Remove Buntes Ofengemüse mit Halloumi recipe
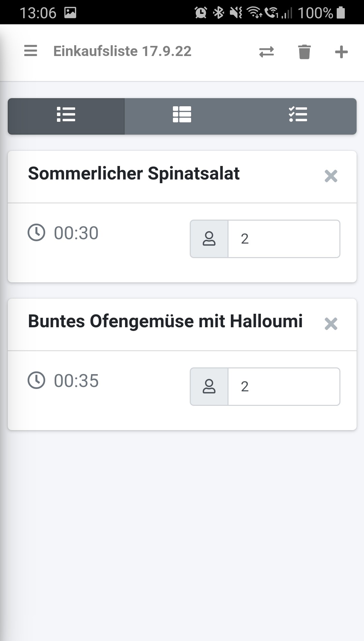Image resolution: width=364 pixels, height=641 pixels. coord(331,324)
